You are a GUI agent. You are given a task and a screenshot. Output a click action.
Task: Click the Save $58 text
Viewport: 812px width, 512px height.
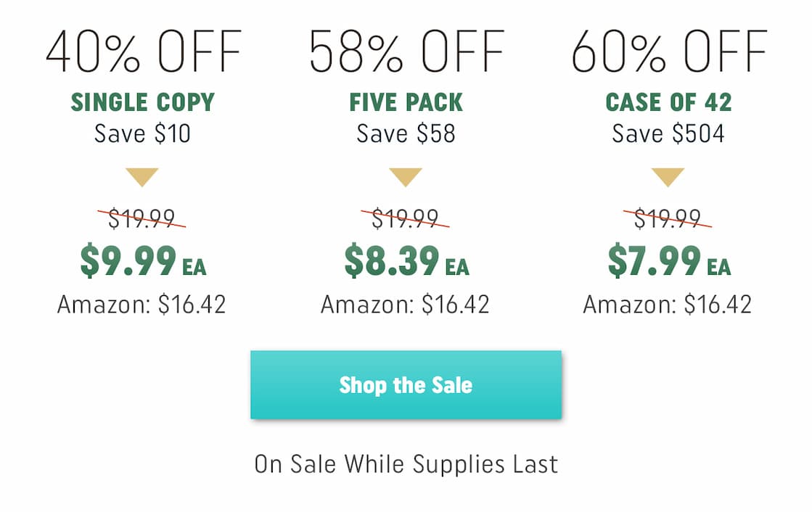(406, 133)
